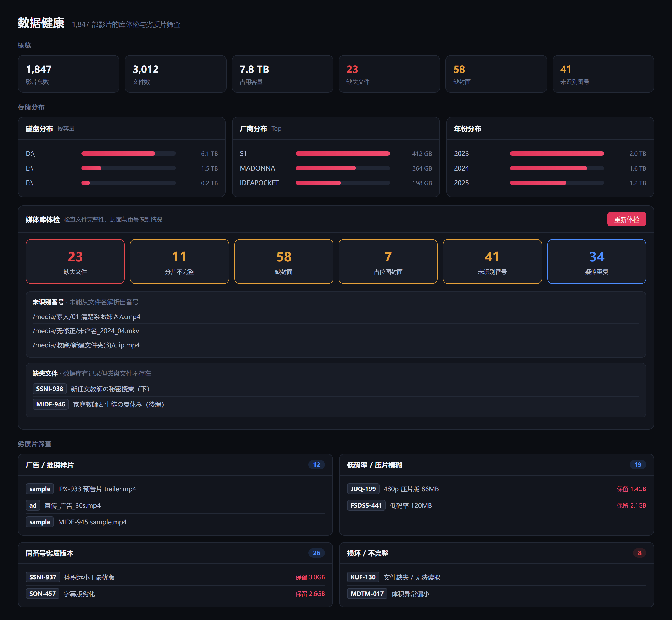The height and width of the screenshot is (620, 672).
Task: Click the IDEAPOCKET studio usage bar
Action: tap(343, 183)
